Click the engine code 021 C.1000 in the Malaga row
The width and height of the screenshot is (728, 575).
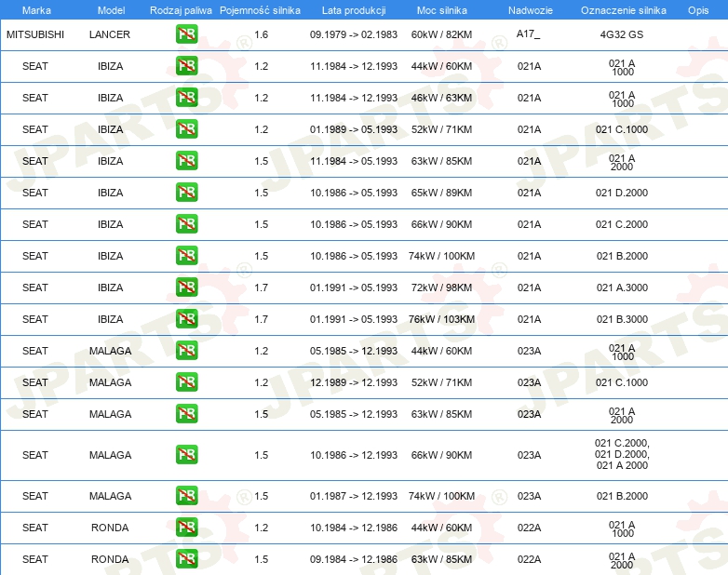pyautogui.click(x=622, y=382)
